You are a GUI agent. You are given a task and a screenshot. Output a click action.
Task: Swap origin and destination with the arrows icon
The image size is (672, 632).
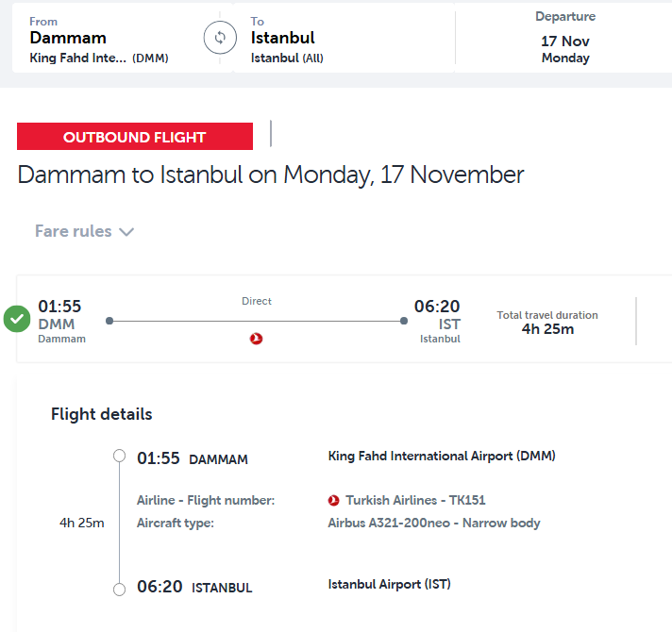[220, 38]
